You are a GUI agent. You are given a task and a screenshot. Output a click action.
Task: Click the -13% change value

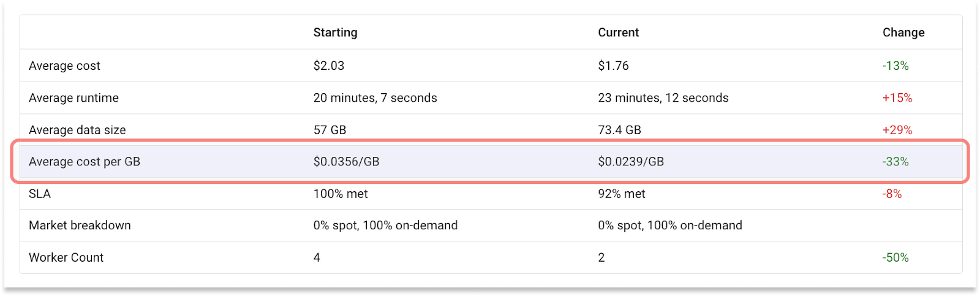[x=895, y=66]
